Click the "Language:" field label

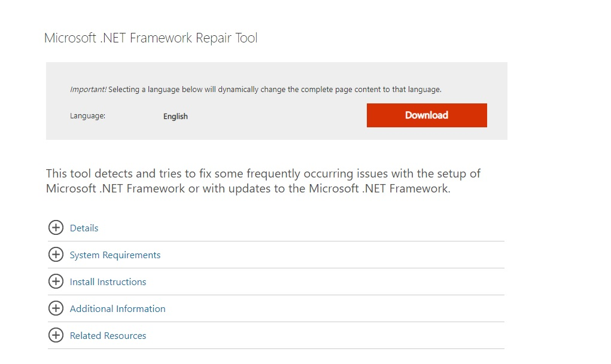click(x=87, y=116)
